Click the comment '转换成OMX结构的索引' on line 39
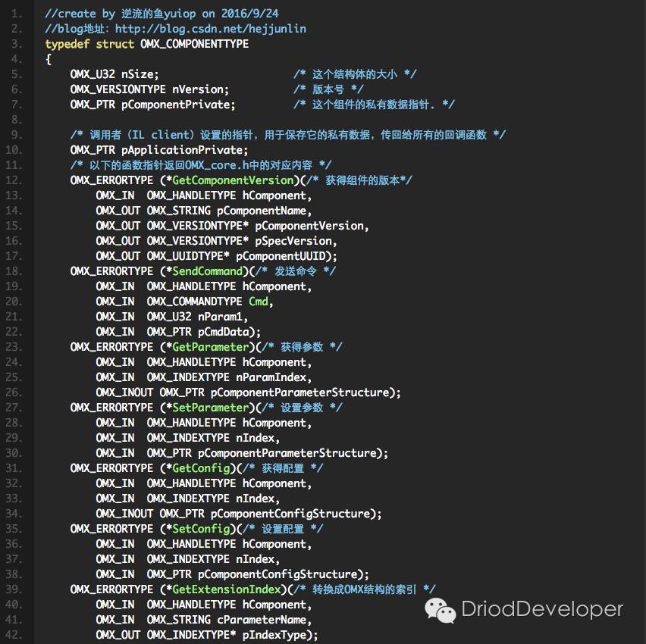The height and width of the screenshot is (644, 646). point(364,589)
